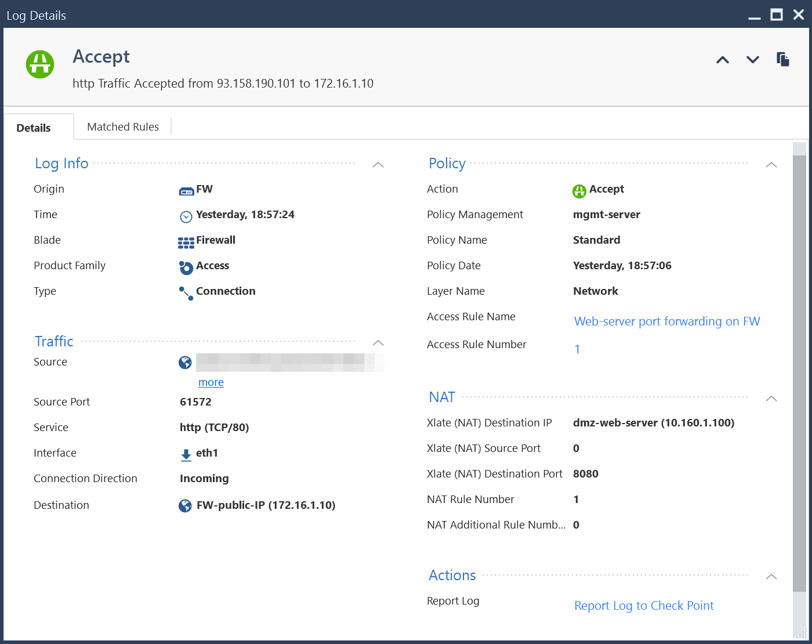Click the globe icon beside FW-public-IP destination
The image size is (812, 644).
[x=185, y=506]
